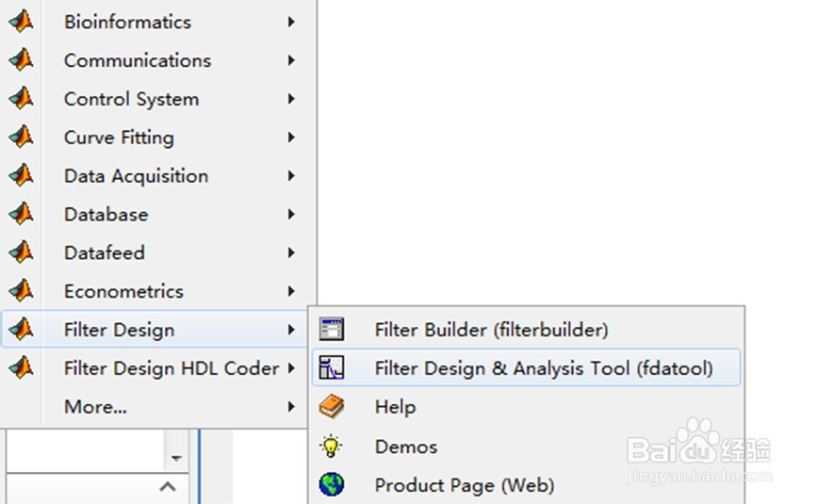Click the Filter Design submenu arrow
Viewport: 817px width, 504px height.
(x=291, y=330)
